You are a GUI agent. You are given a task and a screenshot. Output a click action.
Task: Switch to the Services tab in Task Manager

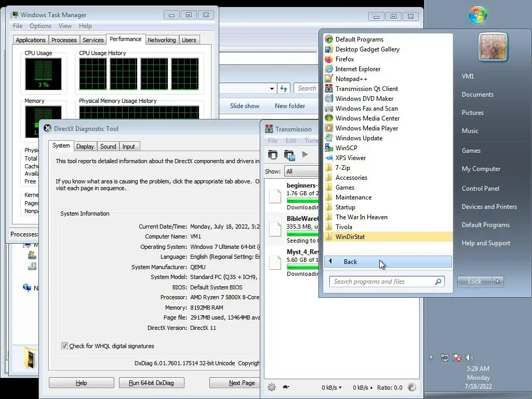tap(93, 39)
